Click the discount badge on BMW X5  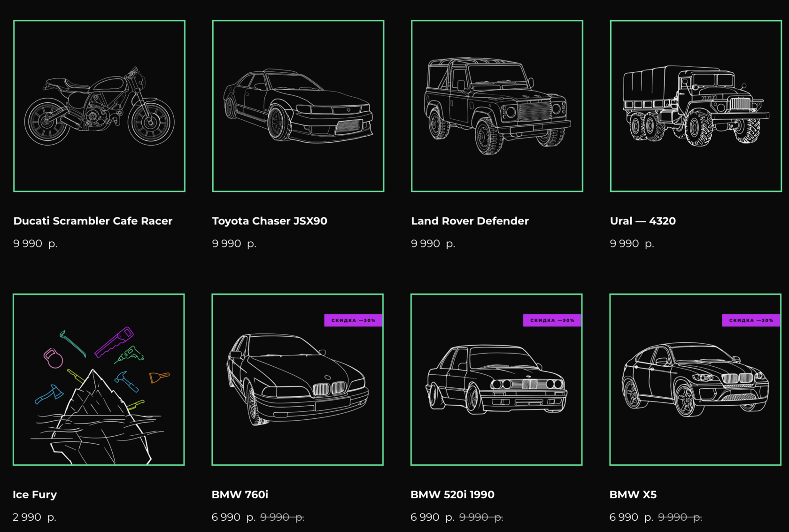click(x=751, y=320)
